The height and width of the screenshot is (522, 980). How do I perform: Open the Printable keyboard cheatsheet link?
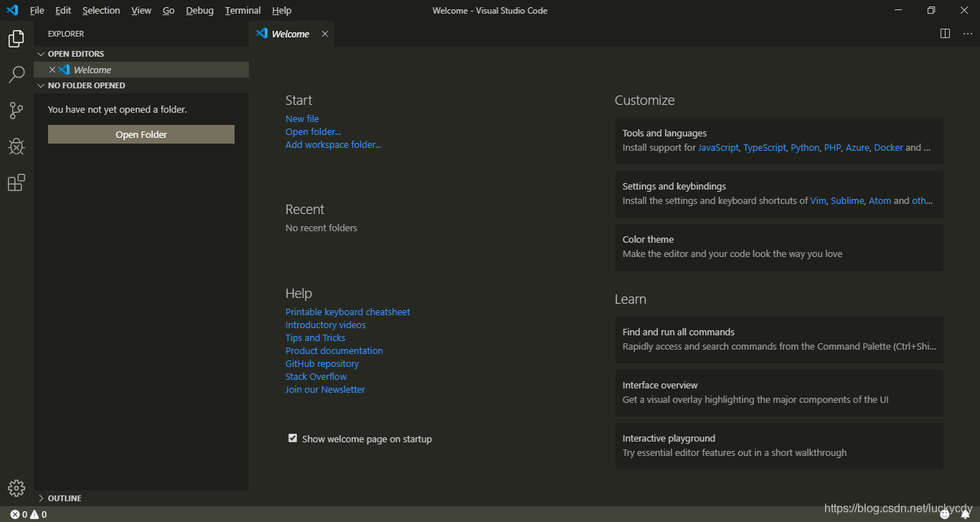click(348, 312)
